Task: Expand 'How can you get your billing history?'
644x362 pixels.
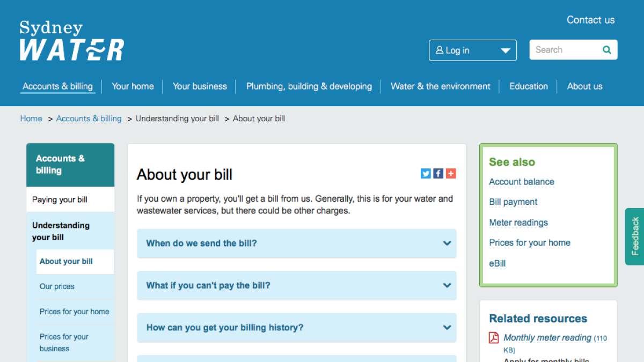Action: tap(296, 328)
